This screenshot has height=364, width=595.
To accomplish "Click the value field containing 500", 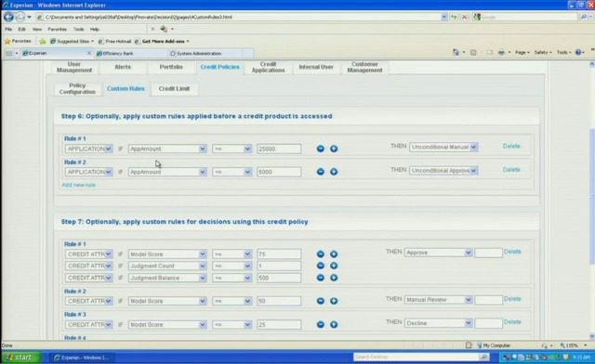I will click(279, 278).
